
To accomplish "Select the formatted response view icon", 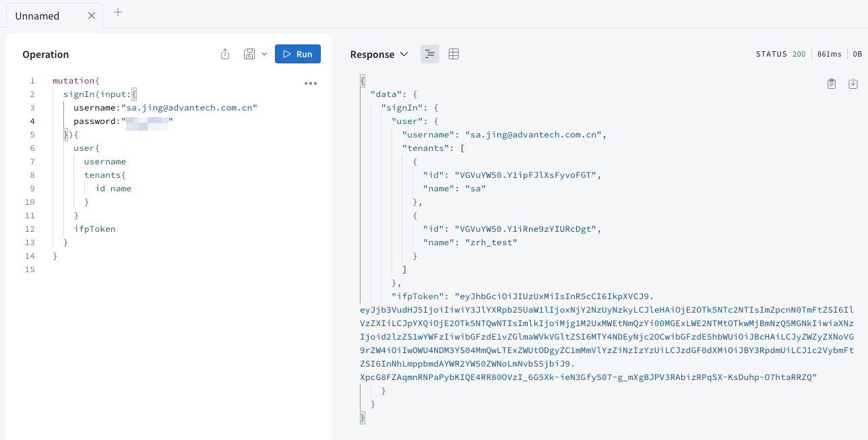I will click(x=430, y=54).
